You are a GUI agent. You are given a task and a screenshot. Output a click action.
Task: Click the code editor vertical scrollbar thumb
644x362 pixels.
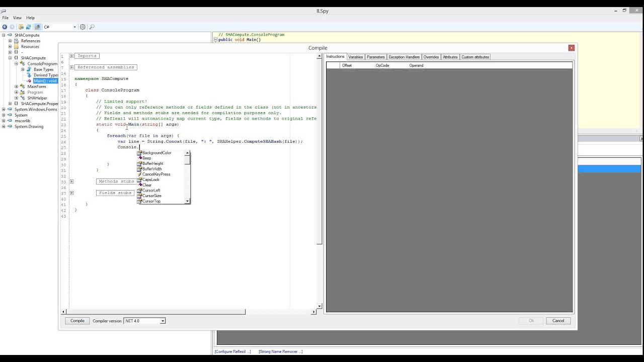[319, 152]
